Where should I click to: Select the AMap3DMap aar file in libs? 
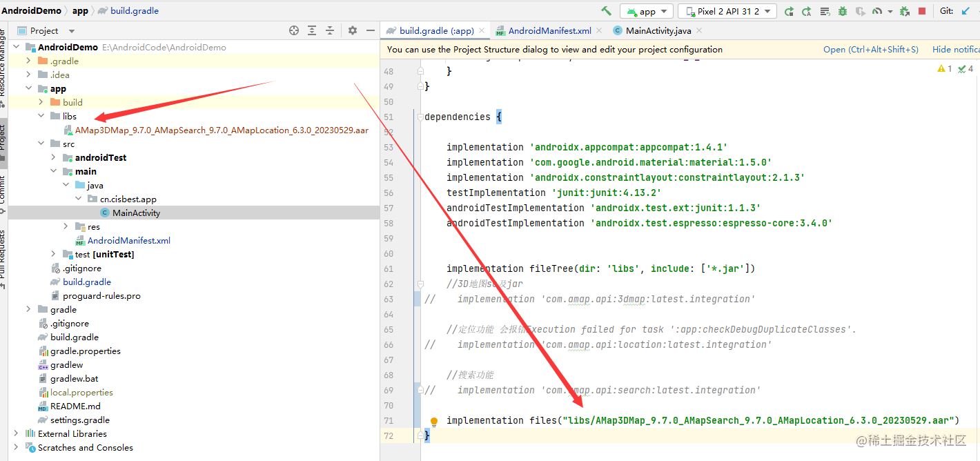pyautogui.click(x=221, y=130)
